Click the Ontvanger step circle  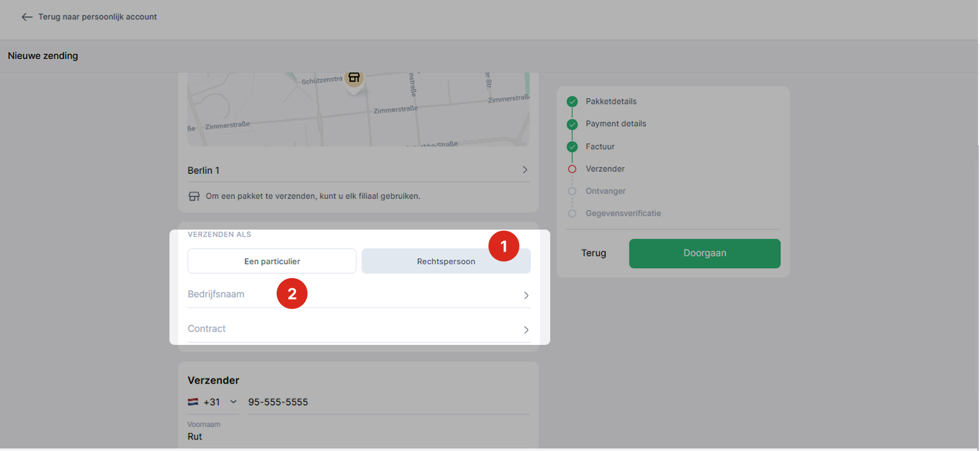tap(572, 191)
